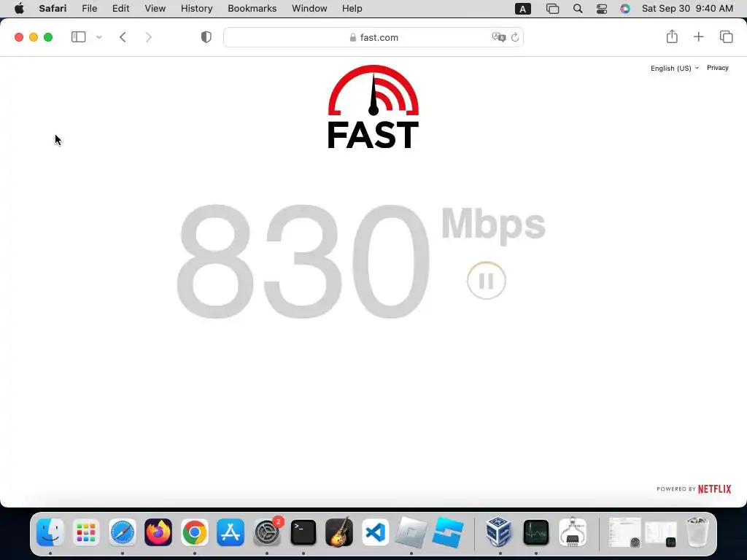Toggle the Safari sidebar

point(78,36)
